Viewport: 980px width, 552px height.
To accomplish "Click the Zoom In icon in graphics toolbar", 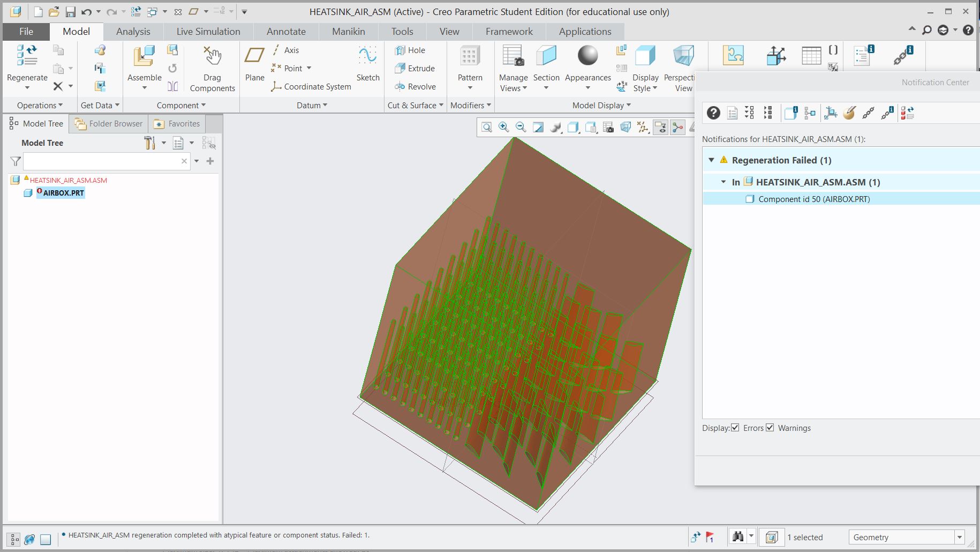I will (x=503, y=127).
